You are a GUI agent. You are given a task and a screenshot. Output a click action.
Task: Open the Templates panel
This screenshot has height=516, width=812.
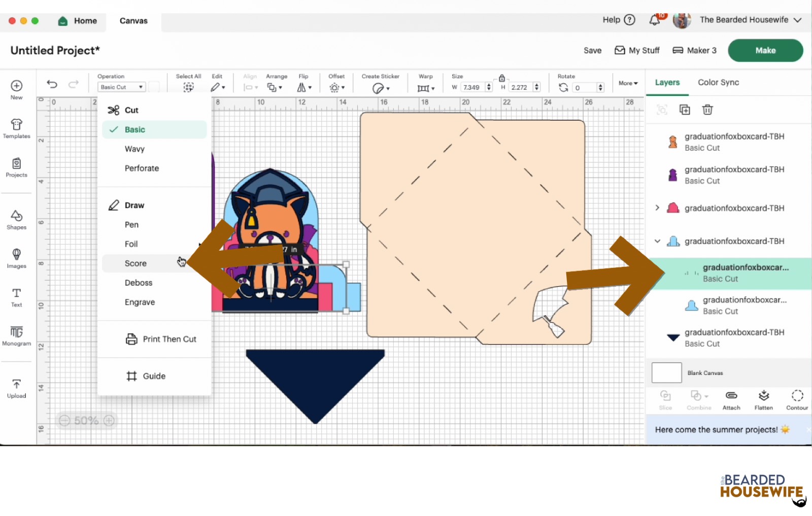(16, 128)
